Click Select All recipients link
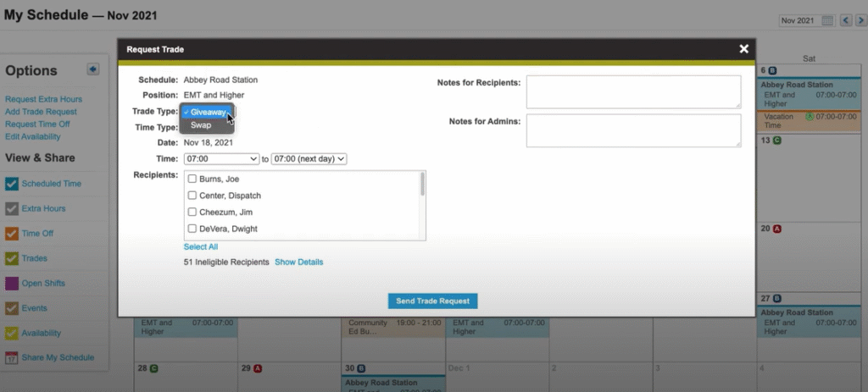The height and width of the screenshot is (392, 868). [x=201, y=246]
